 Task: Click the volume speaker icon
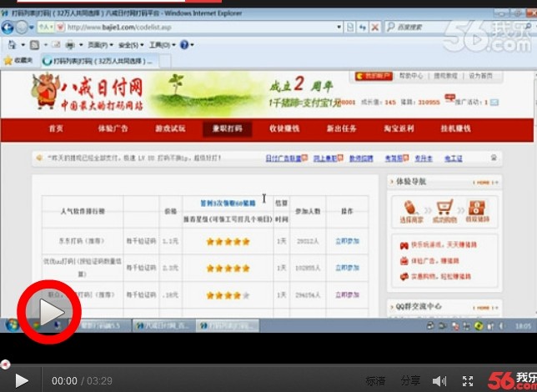point(439,381)
